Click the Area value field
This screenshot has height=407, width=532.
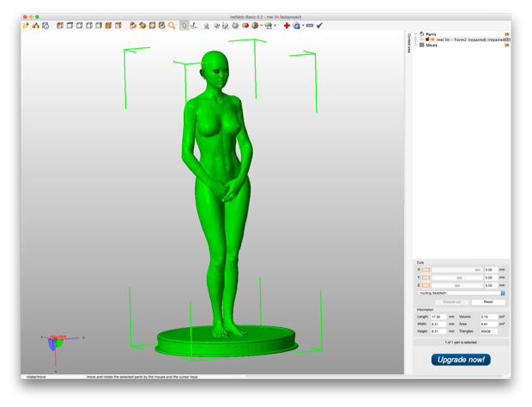pyautogui.click(x=489, y=325)
